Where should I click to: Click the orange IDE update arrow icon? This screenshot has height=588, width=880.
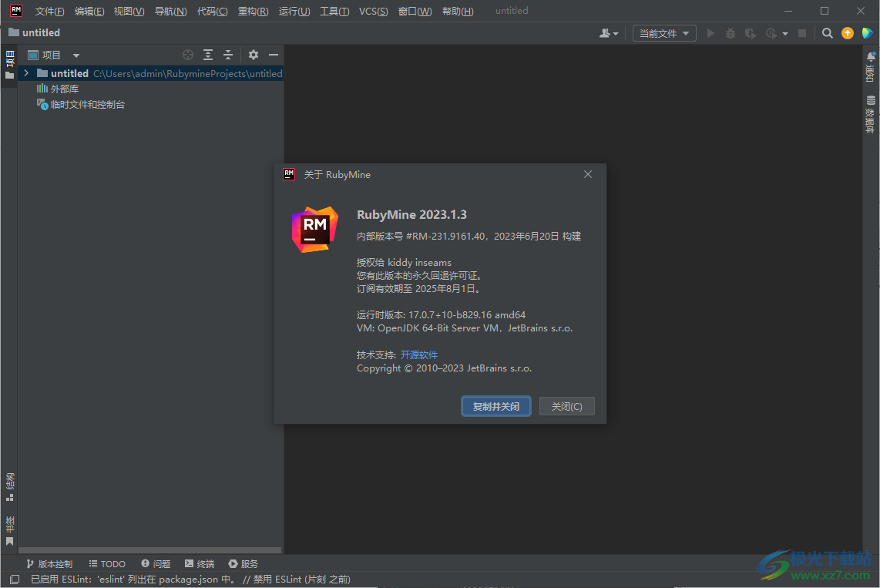848,33
